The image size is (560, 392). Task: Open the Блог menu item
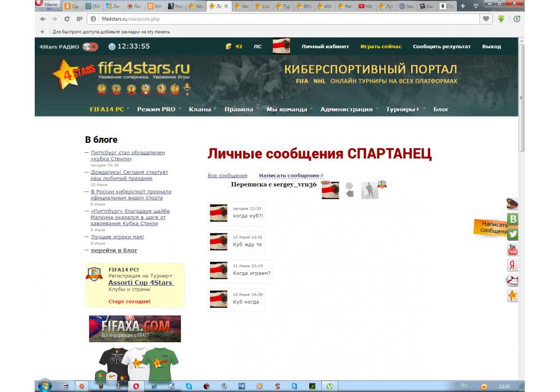(x=441, y=109)
